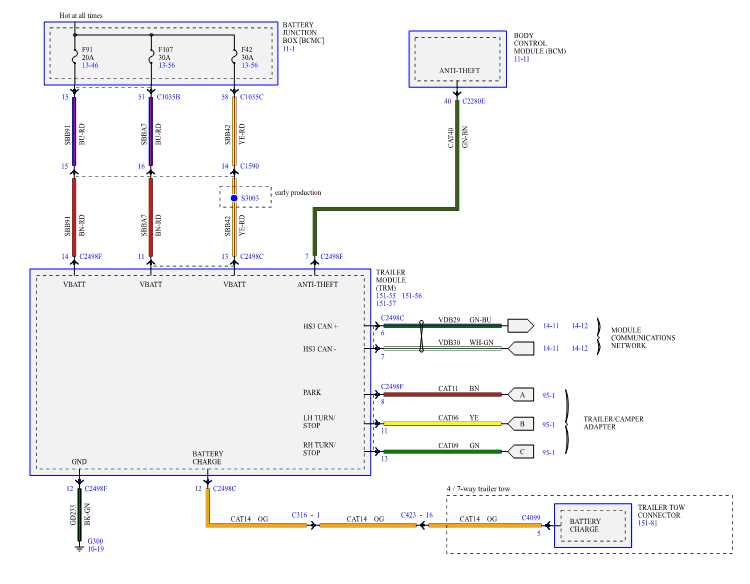The image size is (750, 584).
Task: Open the 14-11 link on the HS3 CAN - line
Action: 551,348
